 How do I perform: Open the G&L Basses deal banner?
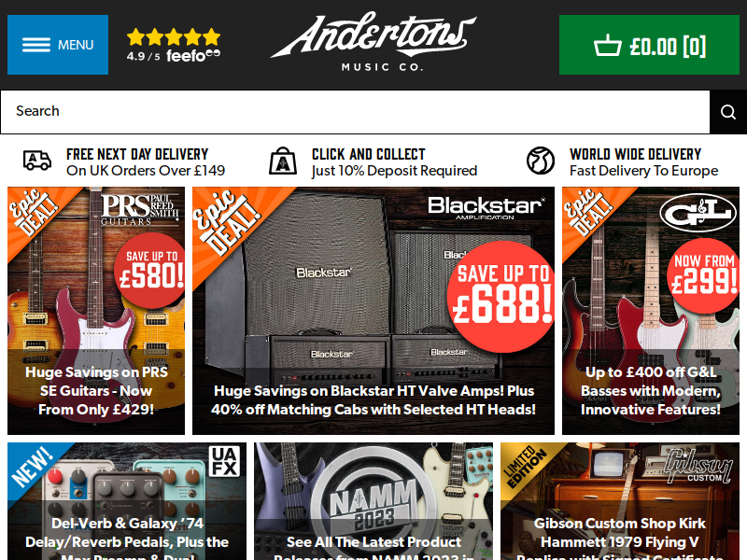pyautogui.click(x=651, y=311)
